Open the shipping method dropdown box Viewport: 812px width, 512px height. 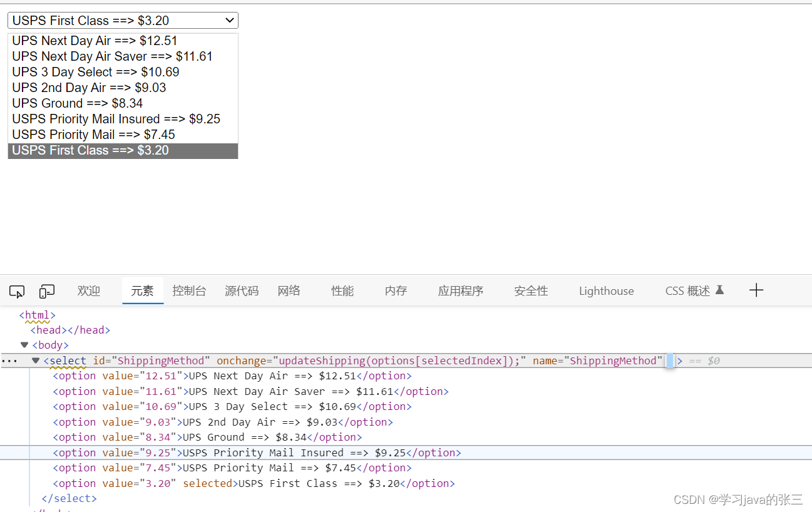click(x=123, y=21)
